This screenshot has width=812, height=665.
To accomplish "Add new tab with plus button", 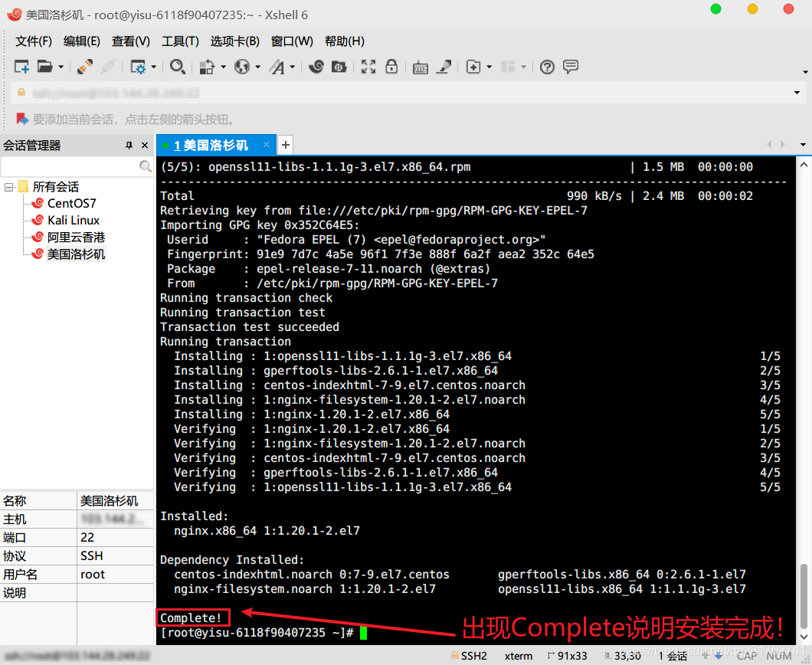I will point(285,145).
